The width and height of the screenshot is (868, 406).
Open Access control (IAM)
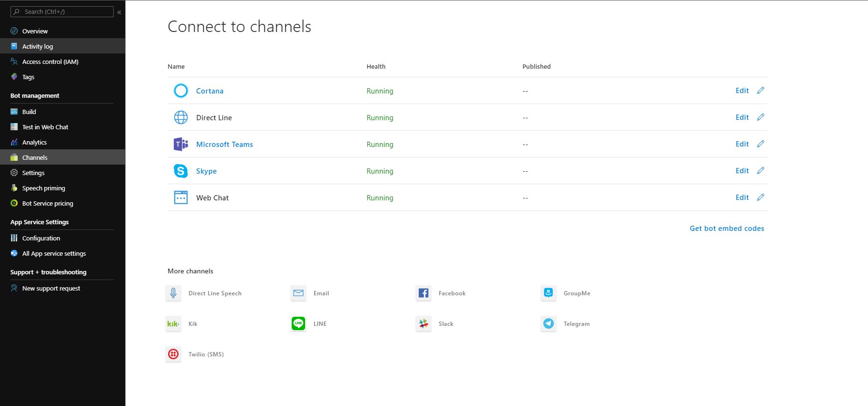click(63, 62)
